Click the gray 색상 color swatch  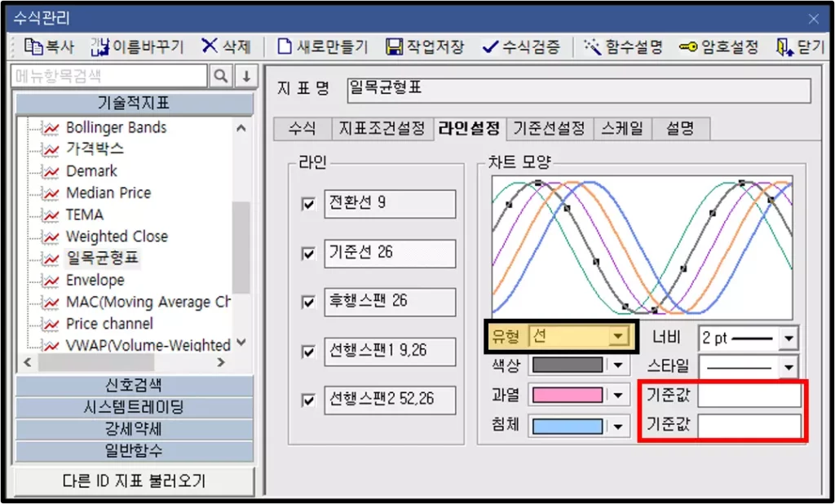point(568,365)
